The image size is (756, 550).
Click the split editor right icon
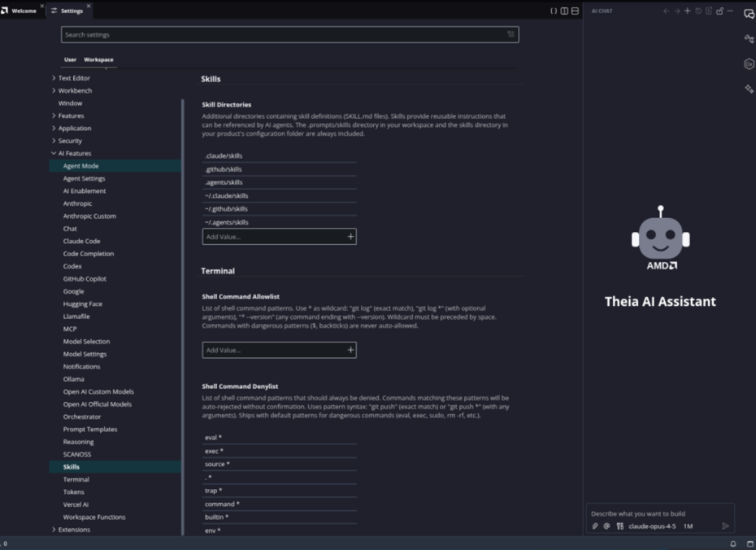[x=564, y=11]
